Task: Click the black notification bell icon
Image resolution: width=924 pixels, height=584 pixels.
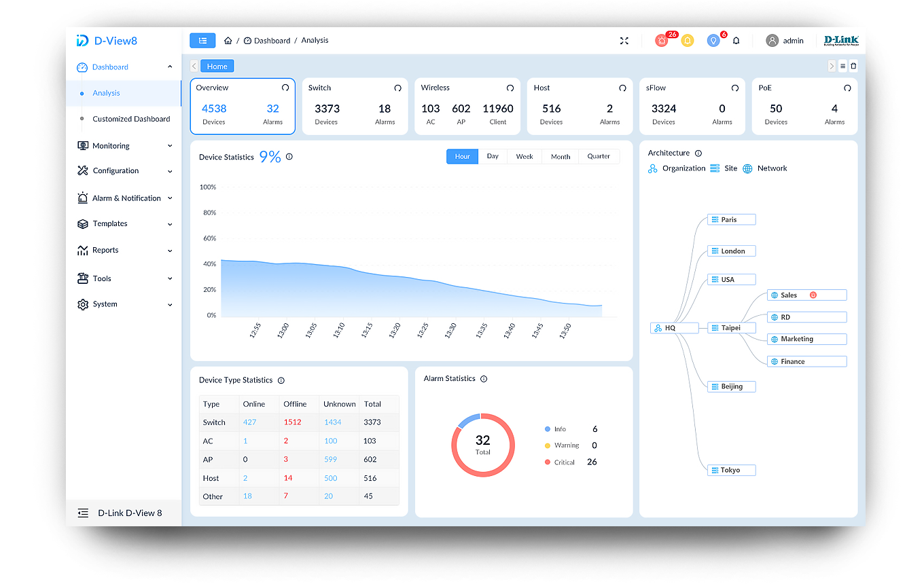Action: 736,41
